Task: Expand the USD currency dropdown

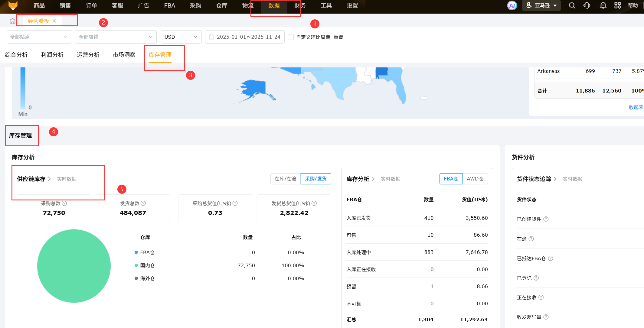Action: 181,37
